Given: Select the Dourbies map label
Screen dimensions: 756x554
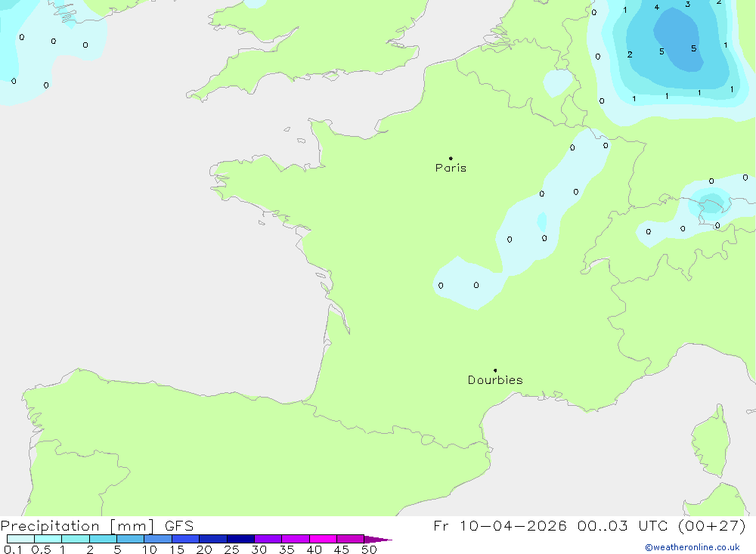Looking at the screenshot, I should click(x=495, y=380).
